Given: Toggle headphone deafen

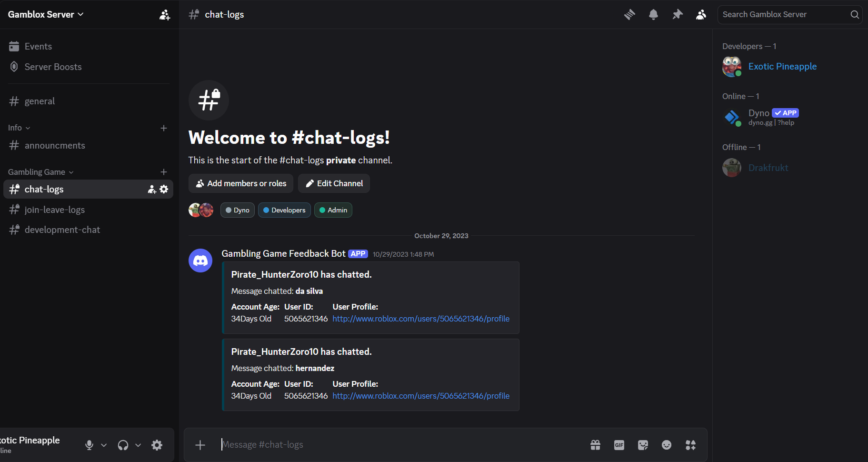Looking at the screenshot, I should pos(123,445).
